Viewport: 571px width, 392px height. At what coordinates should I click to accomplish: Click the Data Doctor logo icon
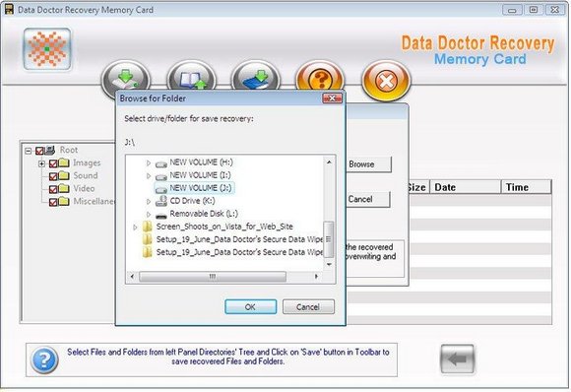pyautogui.click(x=47, y=49)
